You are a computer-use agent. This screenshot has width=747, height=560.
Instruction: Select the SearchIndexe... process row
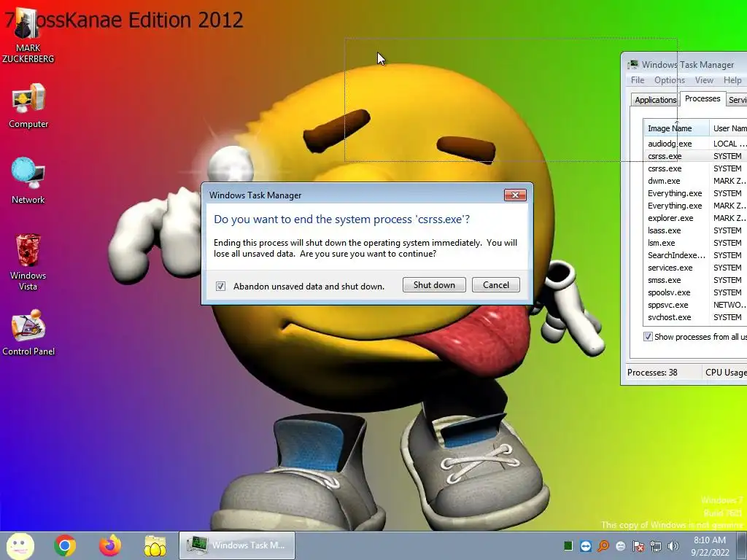695,254
